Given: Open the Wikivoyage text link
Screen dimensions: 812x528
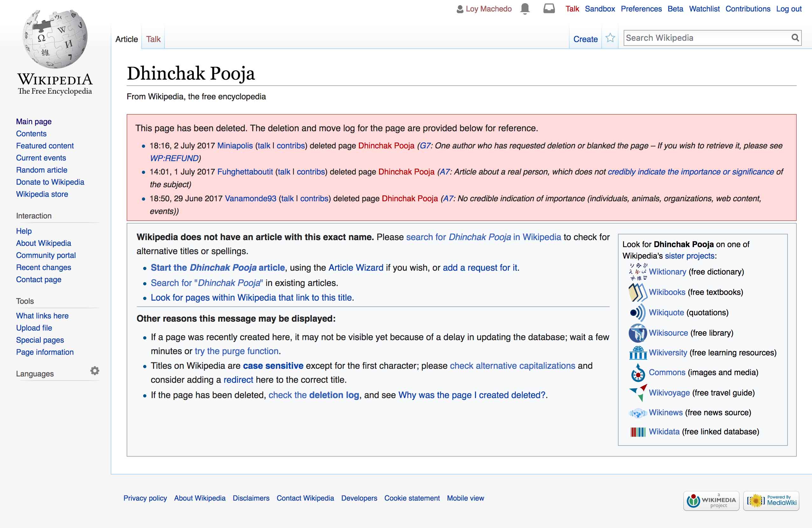Looking at the screenshot, I should coord(669,393).
